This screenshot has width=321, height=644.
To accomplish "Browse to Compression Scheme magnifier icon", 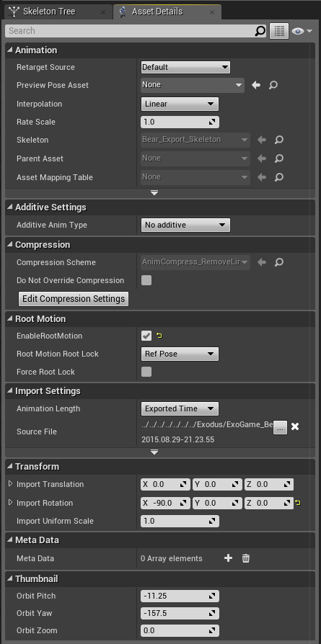I will click(278, 262).
